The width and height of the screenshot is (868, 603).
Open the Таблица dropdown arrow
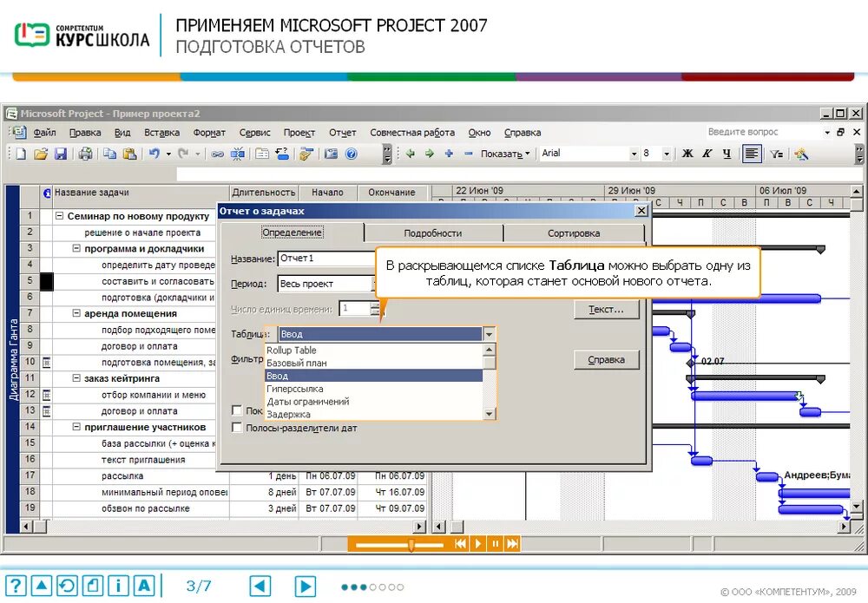pyautogui.click(x=489, y=334)
